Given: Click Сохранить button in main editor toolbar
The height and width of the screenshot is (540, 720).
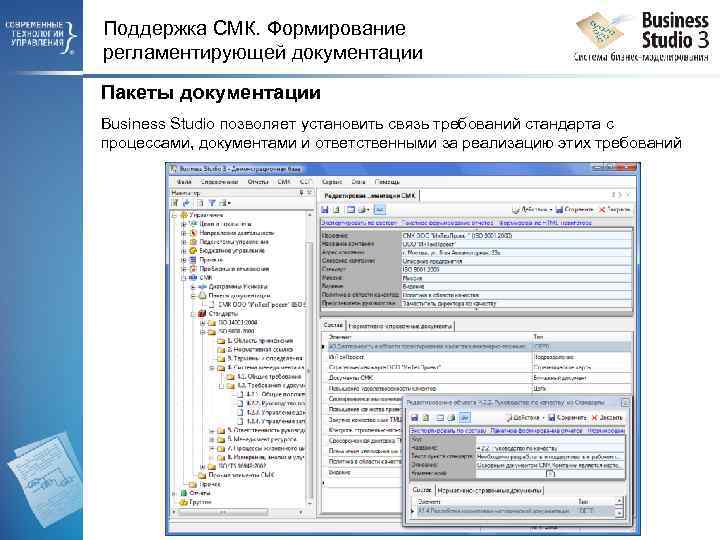Looking at the screenshot, I should click(x=574, y=209).
